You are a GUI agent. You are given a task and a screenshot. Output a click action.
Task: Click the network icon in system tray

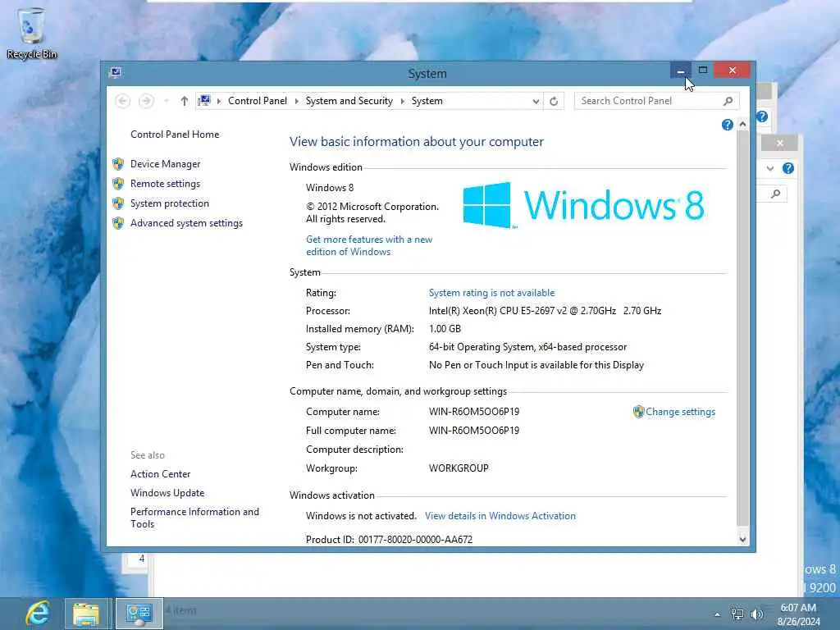pos(737,614)
